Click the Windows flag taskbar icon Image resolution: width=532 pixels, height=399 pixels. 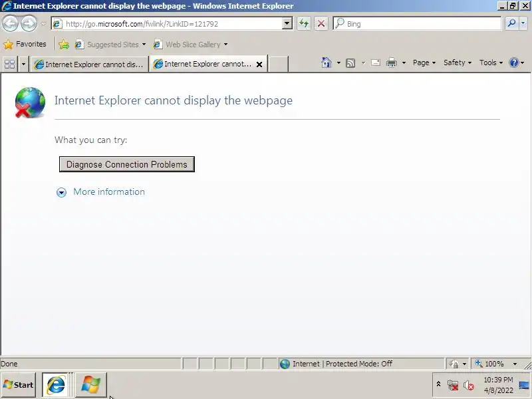[x=90, y=385]
